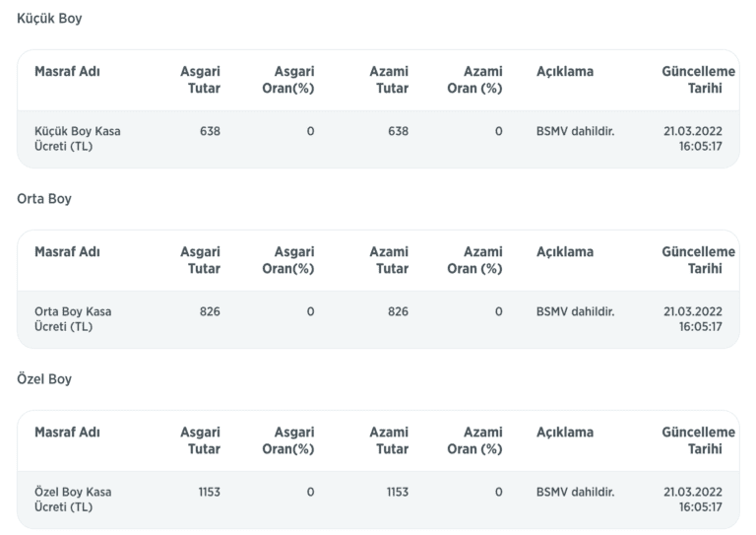Click "Açıklama" header in Küçük Boy table
Image resolution: width=756 pixels, height=535 pixels.
click(565, 72)
